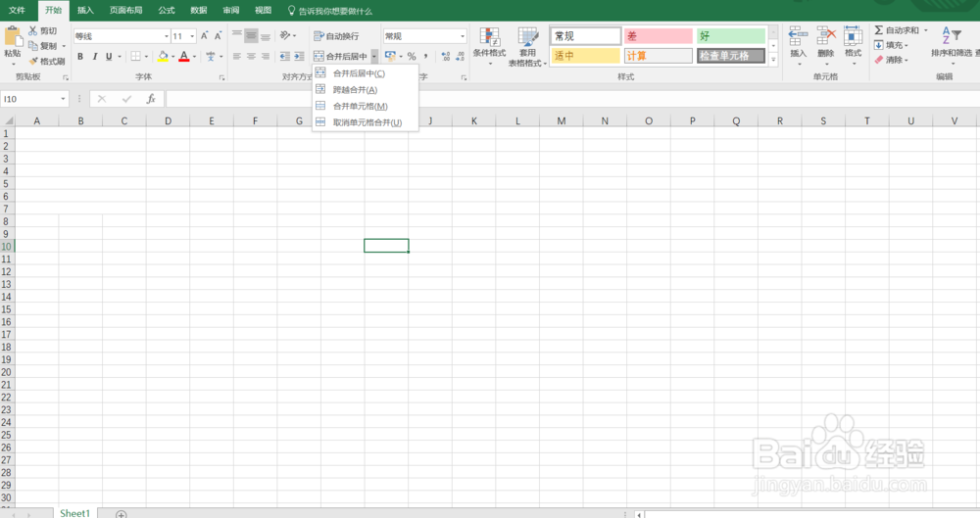
Task: Open the font name dropdown (等线)
Action: tap(167, 36)
